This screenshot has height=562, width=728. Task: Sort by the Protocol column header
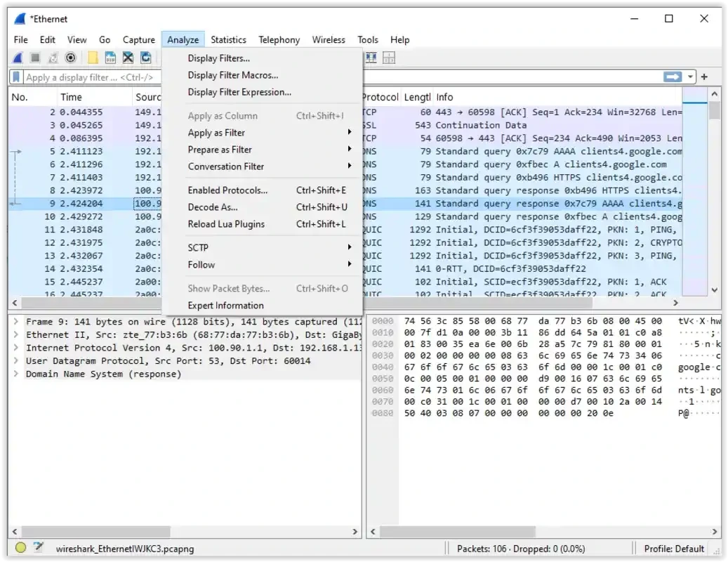(380, 97)
